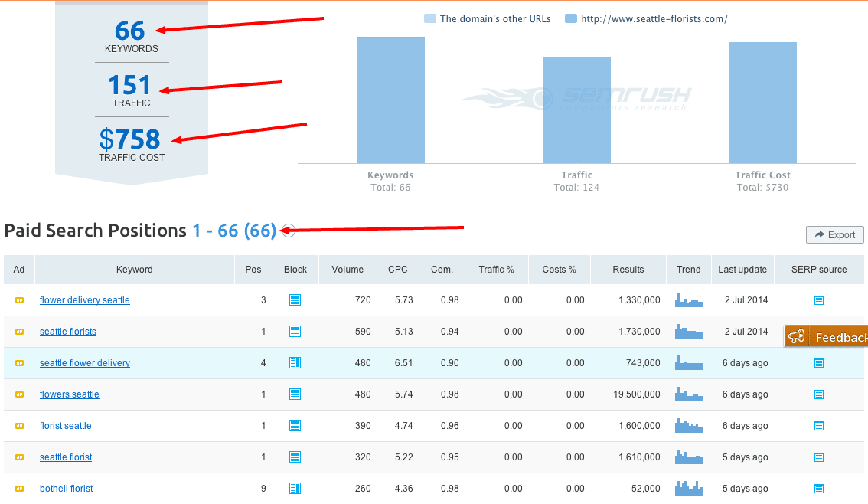Open SERP source icon for flower delivery seattle
This screenshot has width=868, height=504.
(x=818, y=300)
